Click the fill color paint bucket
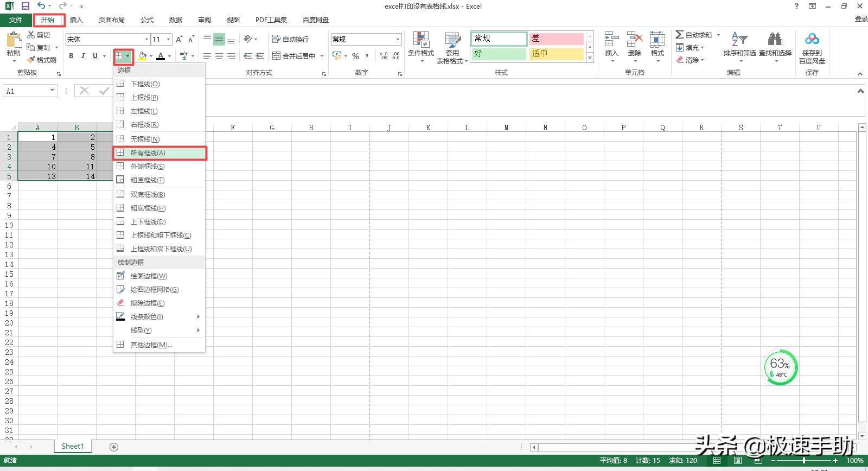 click(142, 56)
